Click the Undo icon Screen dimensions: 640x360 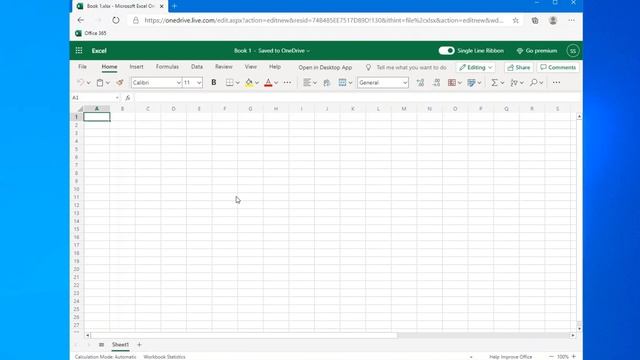tap(80, 82)
